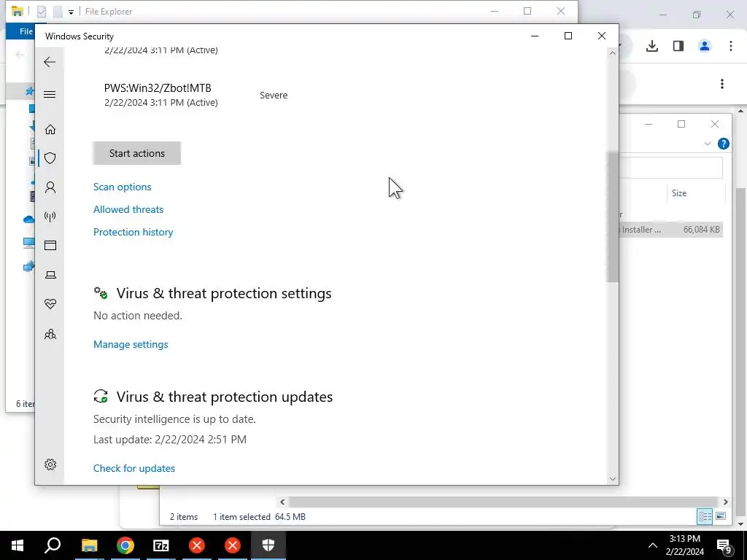Click the Check for updates link
This screenshot has width=747, height=560.
pyautogui.click(x=134, y=468)
